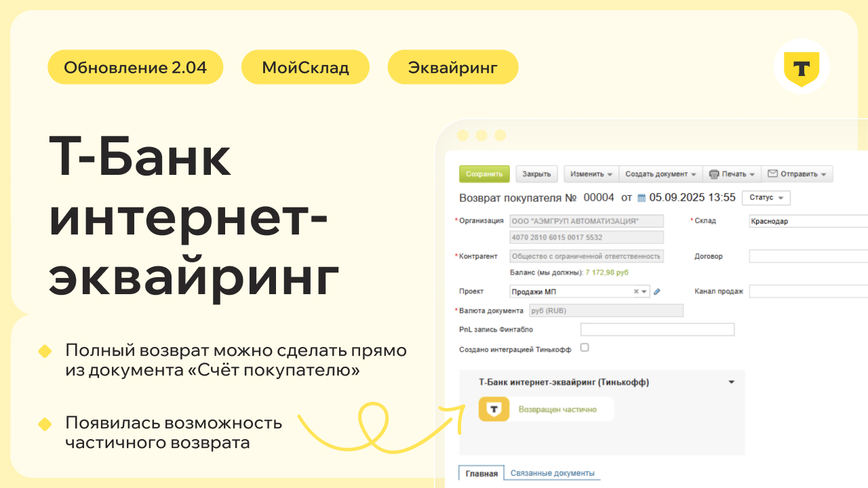This screenshot has height=488, width=868.
Task: Click the PnL запись Финтабло input field
Action: (657, 329)
